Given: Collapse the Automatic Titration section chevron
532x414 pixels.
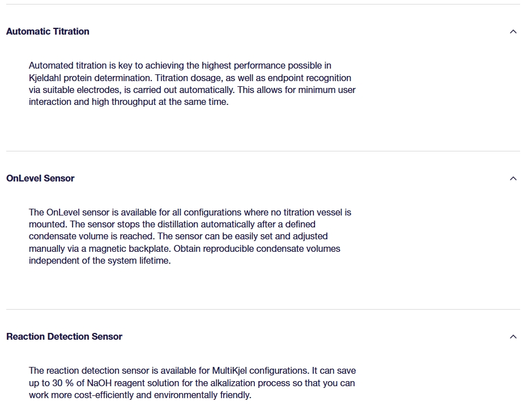Looking at the screenshot, I should click(x=513, y=32).
